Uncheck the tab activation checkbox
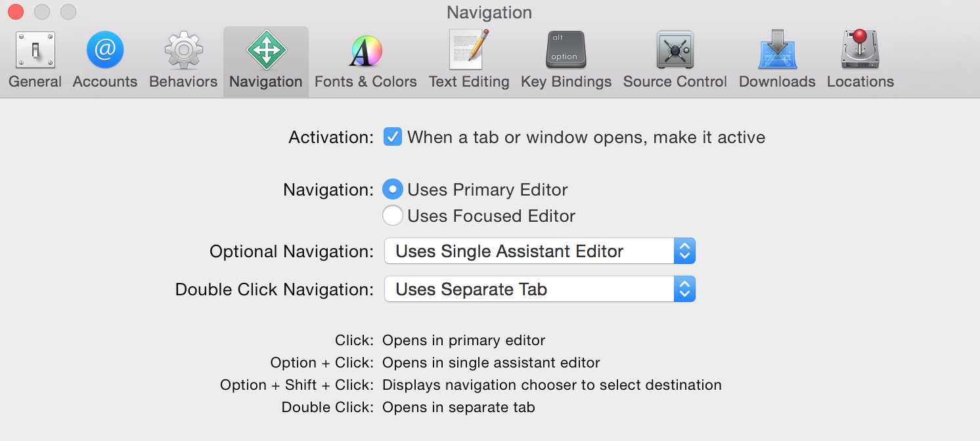This screenshot has width=980, height=441. [393, 137]
